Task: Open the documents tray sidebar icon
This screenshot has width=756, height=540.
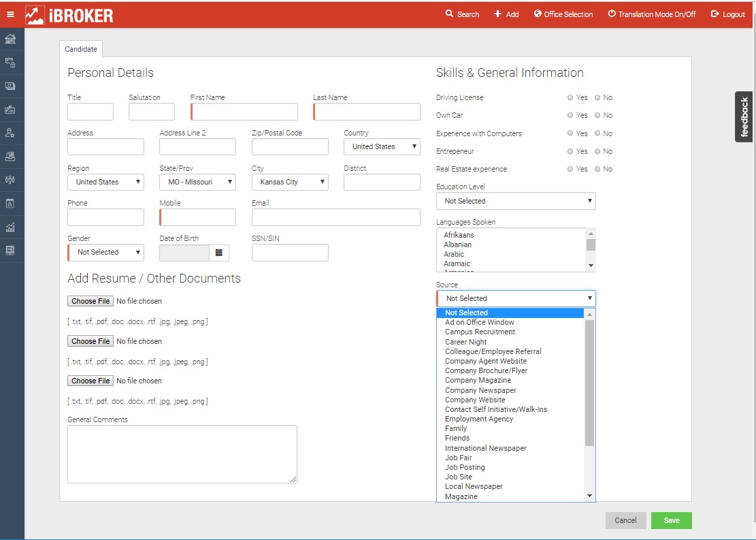Action: [x=10, y=157]
